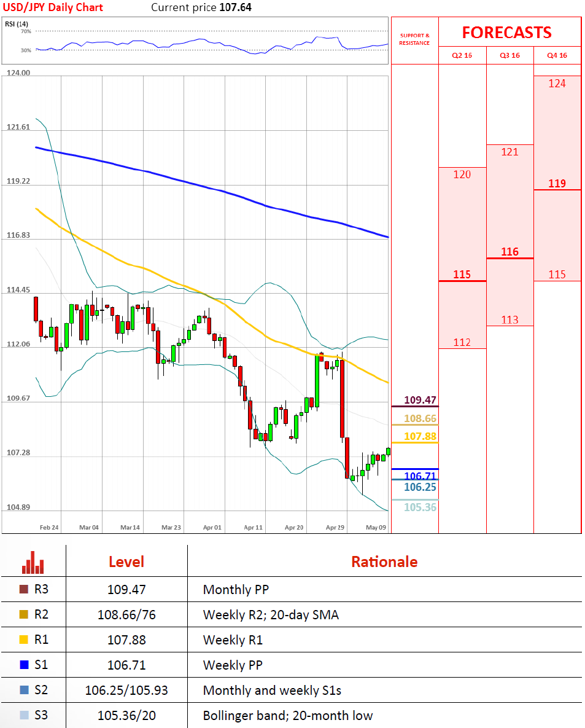Click the Weekly R1 rationale cell
Viewport: 585px width, 728px height.
(x=233, y=640)
